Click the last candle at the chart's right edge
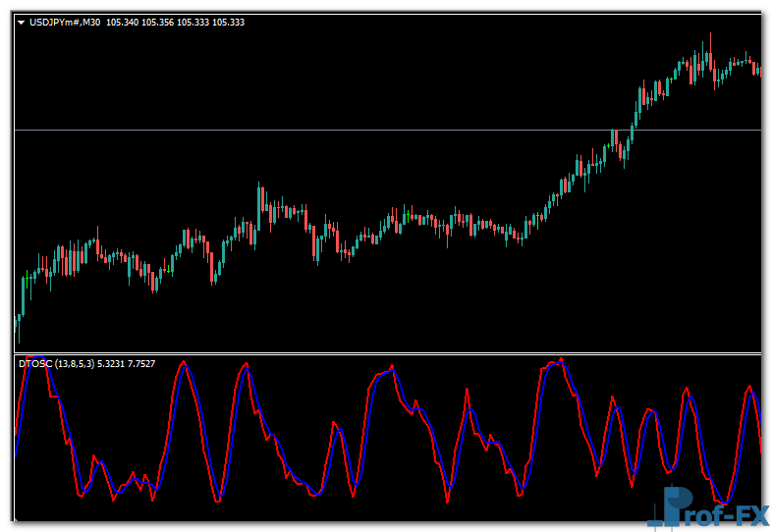772x532 pixels. tap(759, 69)
